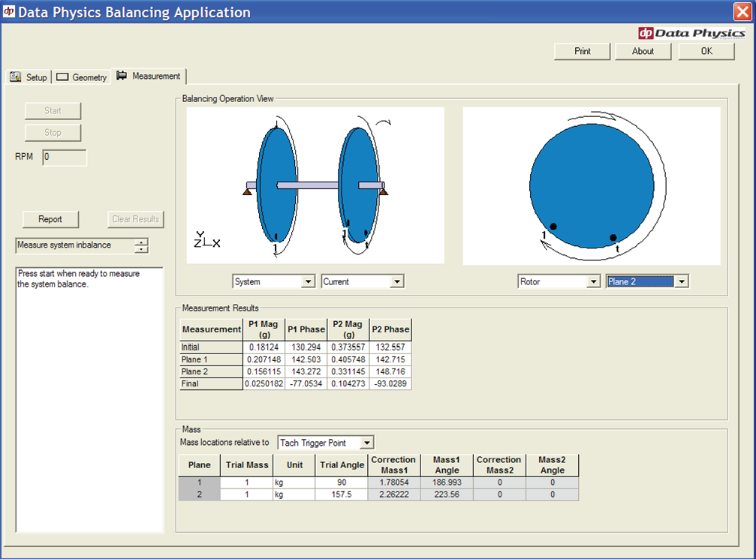Open the About dialog
This screenshot has width=756, height=559.
tap(643, 51)
